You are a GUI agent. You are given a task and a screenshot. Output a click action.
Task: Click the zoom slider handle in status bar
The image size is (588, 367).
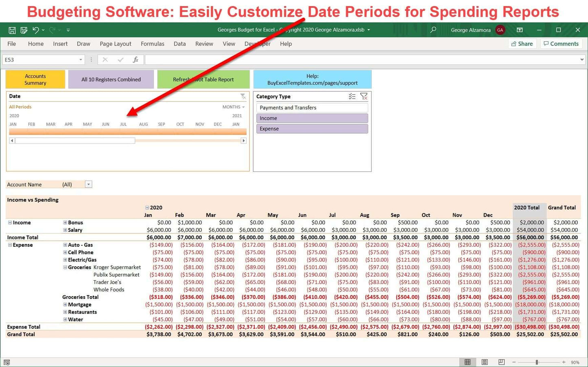(x=537, y=362)
